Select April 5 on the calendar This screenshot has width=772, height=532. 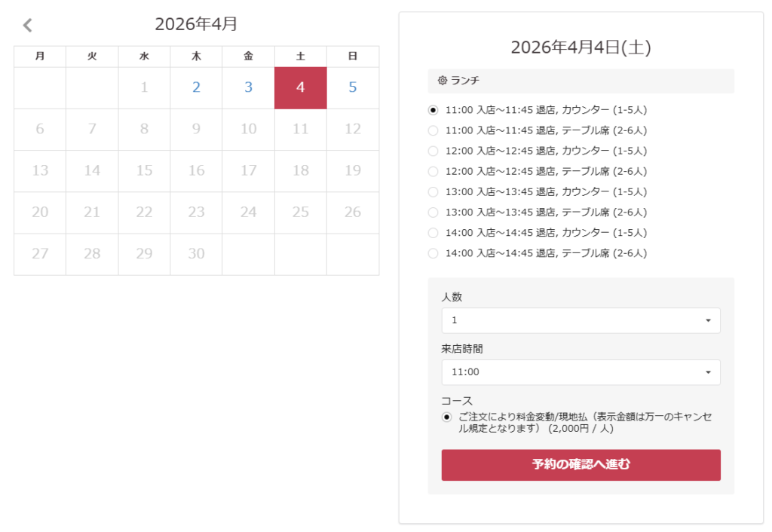(x=352, y=87)
